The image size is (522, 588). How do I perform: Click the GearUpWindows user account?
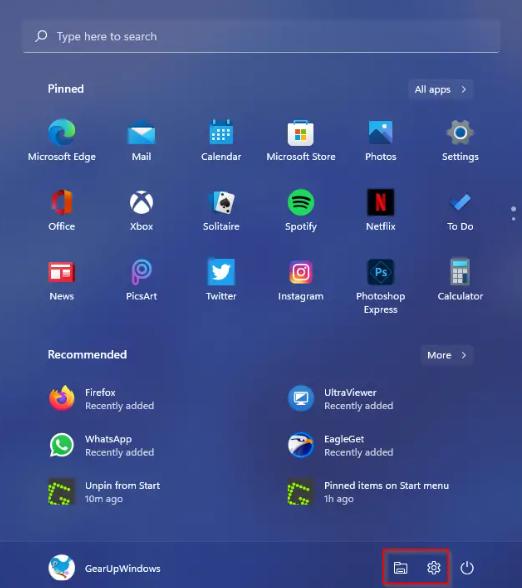pos(105,568)
